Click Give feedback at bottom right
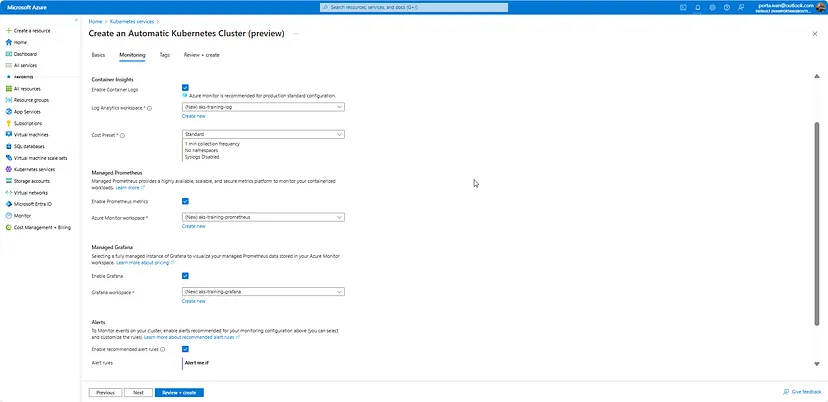Image resolution: width=828 pixels, height=402 pixels. (x=803, y=392)
